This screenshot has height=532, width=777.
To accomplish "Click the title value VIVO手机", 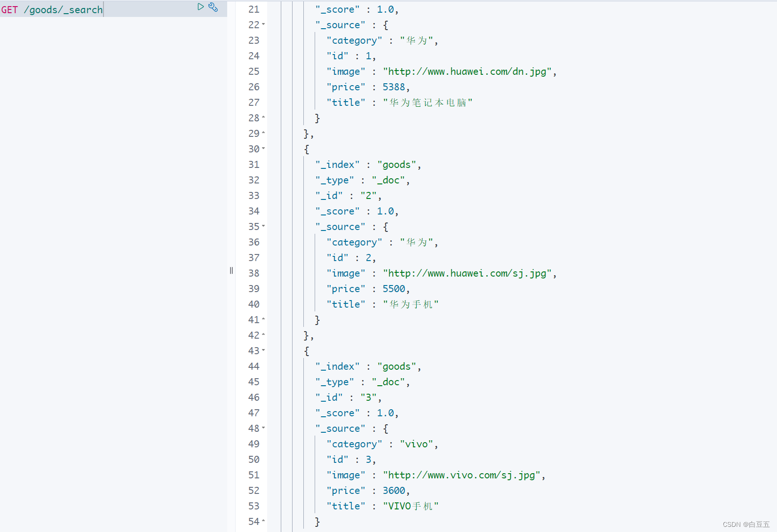I will pos(411,506).
